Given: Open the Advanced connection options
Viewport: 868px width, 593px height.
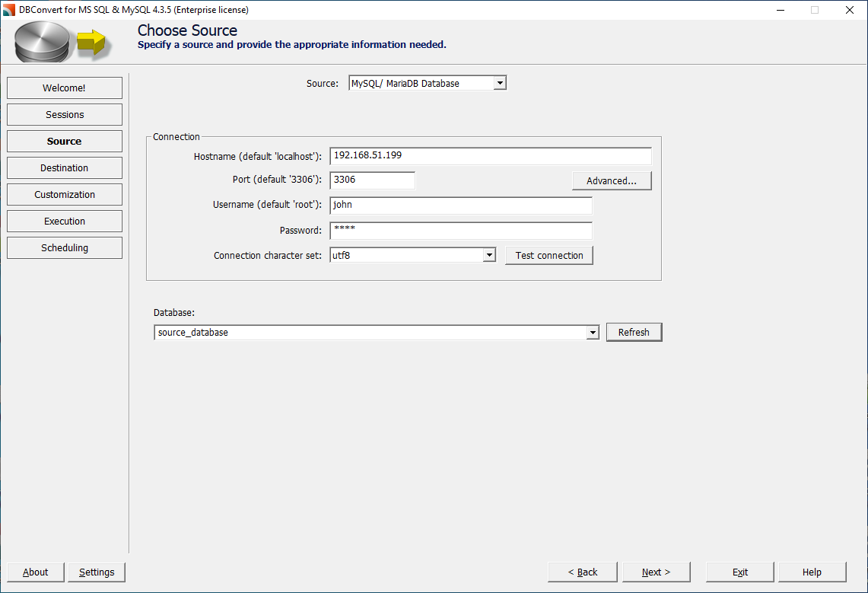Looking at the screenshot, I should click(x=612, y=180).
